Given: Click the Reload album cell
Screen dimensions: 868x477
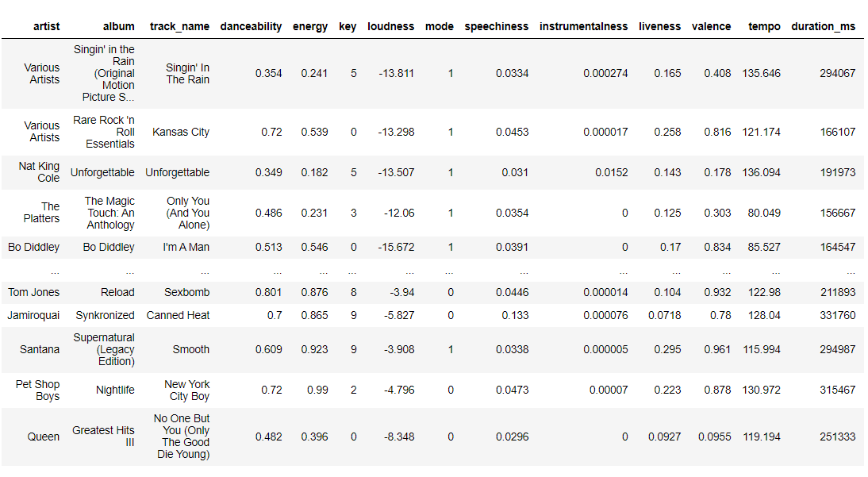Looking at the screenshot, I should pyautogui.click(x=117, y=292).
